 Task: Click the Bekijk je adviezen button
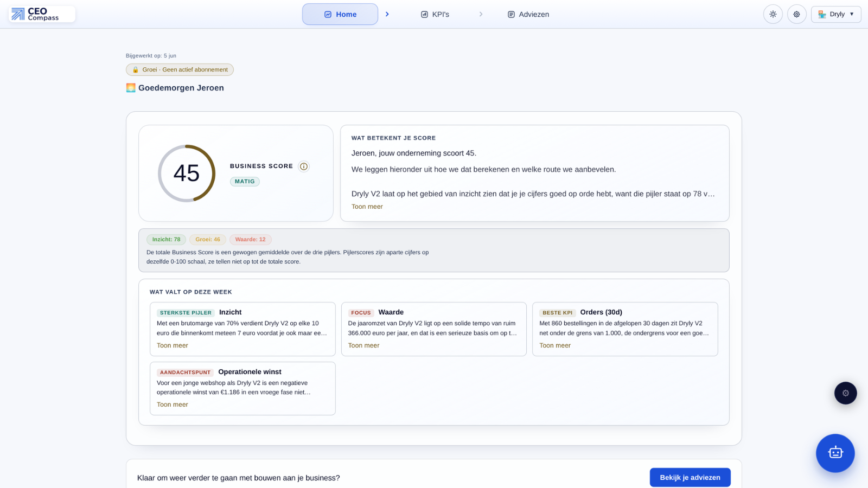coord(690,478)
